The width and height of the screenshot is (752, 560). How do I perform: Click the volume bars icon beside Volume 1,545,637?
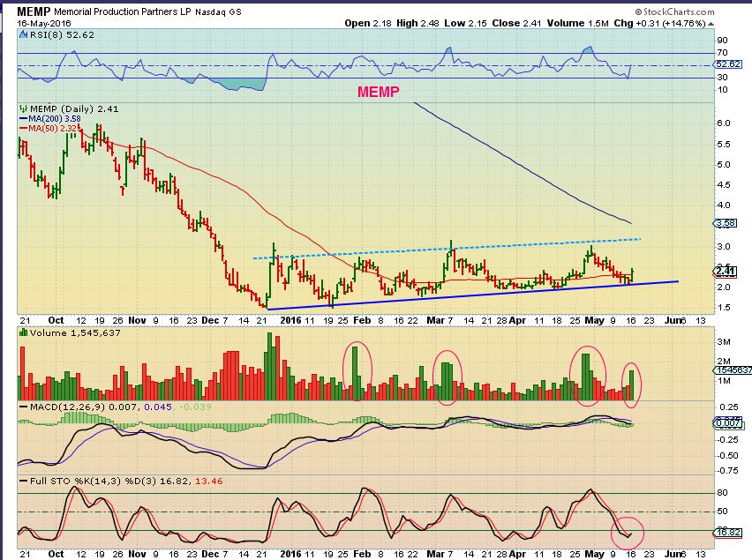(x=23, y=332)
